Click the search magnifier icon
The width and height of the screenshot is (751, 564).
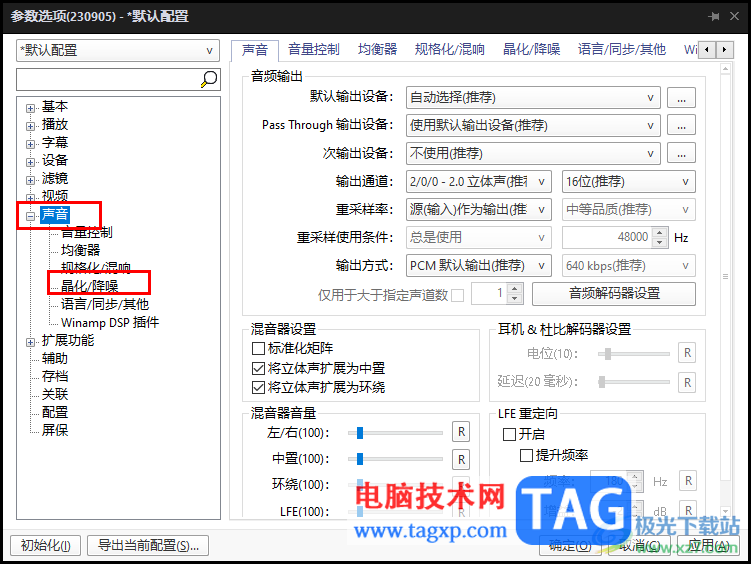[x=209, y=79]
